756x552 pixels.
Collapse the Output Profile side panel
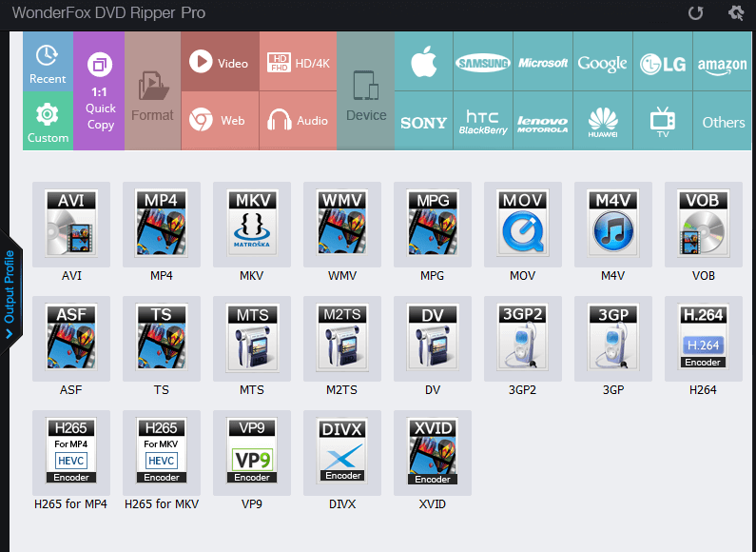[10, 293]
